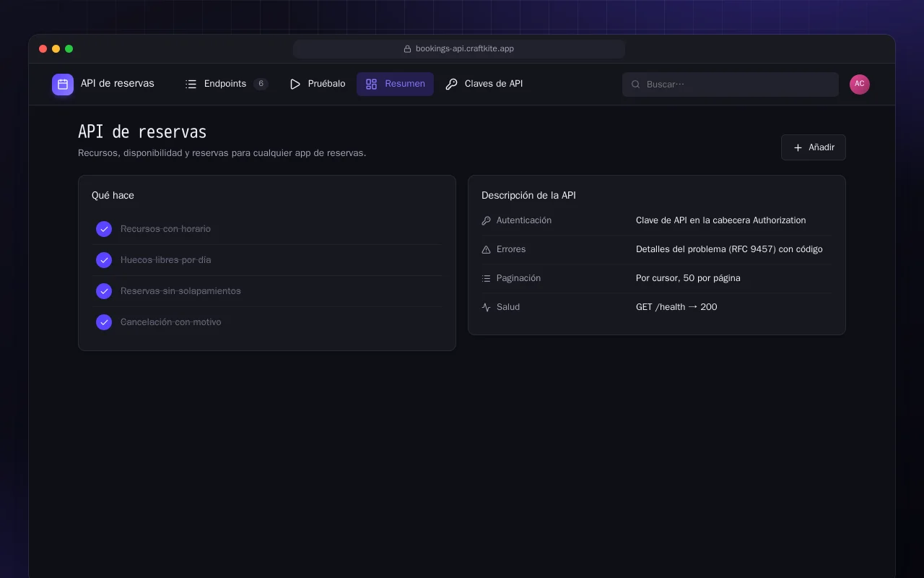The image size is (924, 578).
Task: Click the Pruébalo play icon
Action: coord(295,85)
